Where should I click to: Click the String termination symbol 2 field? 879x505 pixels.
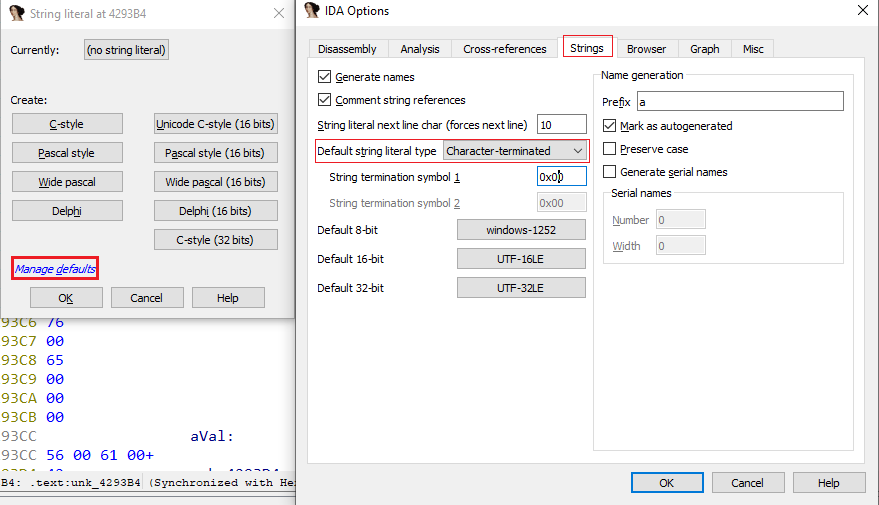tap(562, 202)
